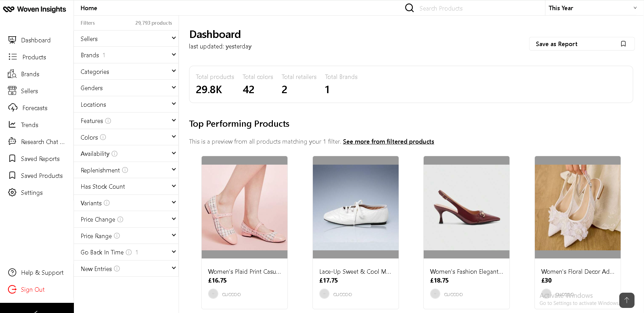Click the search magnifier icon
This screenshot has height=313, width=644.
click(x=409, y=8)
